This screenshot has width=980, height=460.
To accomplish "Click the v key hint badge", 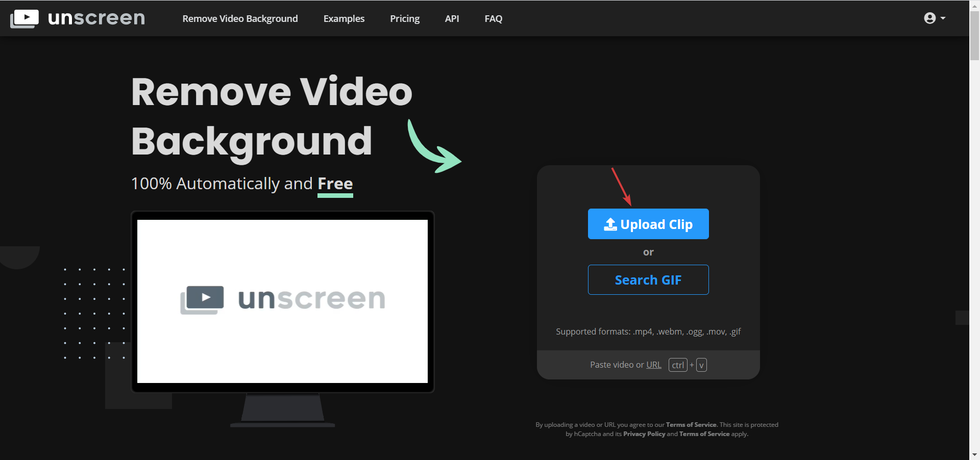I will [701, 365].
